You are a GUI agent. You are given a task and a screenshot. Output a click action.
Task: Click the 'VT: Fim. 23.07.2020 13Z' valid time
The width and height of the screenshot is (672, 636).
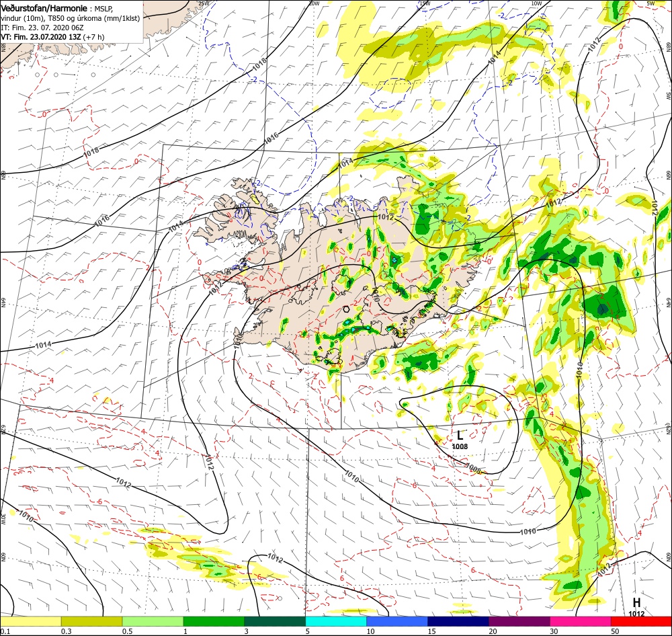[x=41, y=37]
